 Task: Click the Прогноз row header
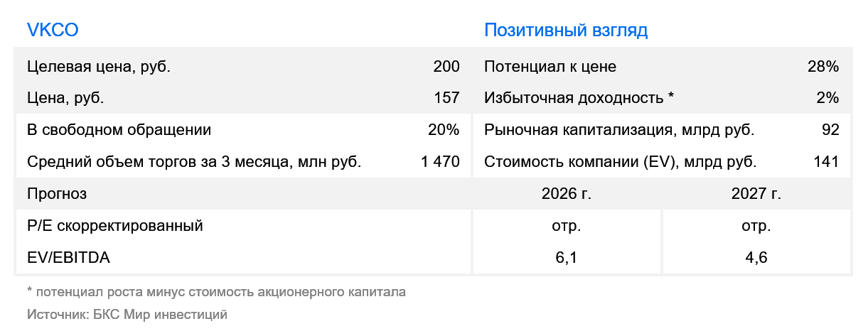point(56,194)
